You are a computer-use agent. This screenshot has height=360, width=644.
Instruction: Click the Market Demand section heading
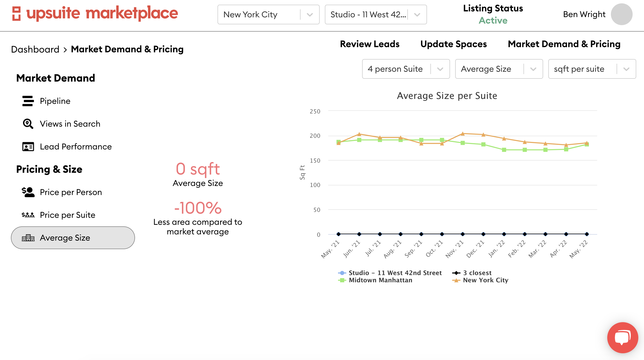(x=56, y=78)
